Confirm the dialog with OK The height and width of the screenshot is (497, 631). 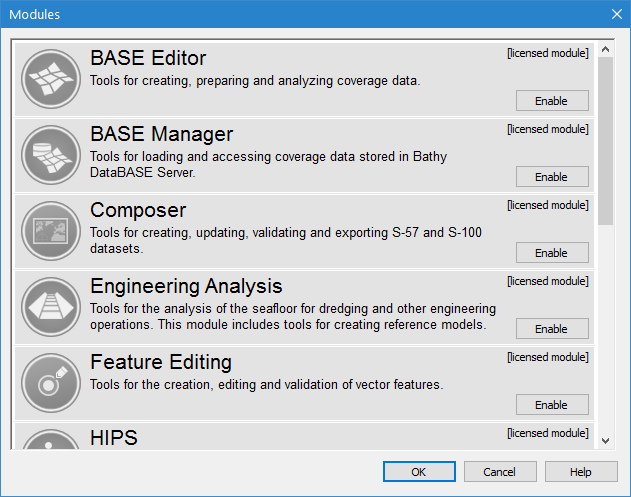click(419, 472)
